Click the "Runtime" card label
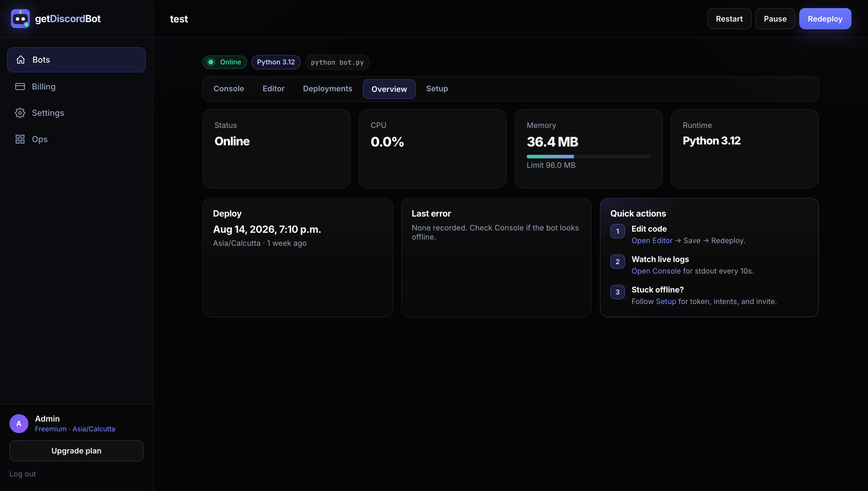Image resolution: width=868 pixels, height=491 pixels. pyautogui.click(x=697, y=125)
